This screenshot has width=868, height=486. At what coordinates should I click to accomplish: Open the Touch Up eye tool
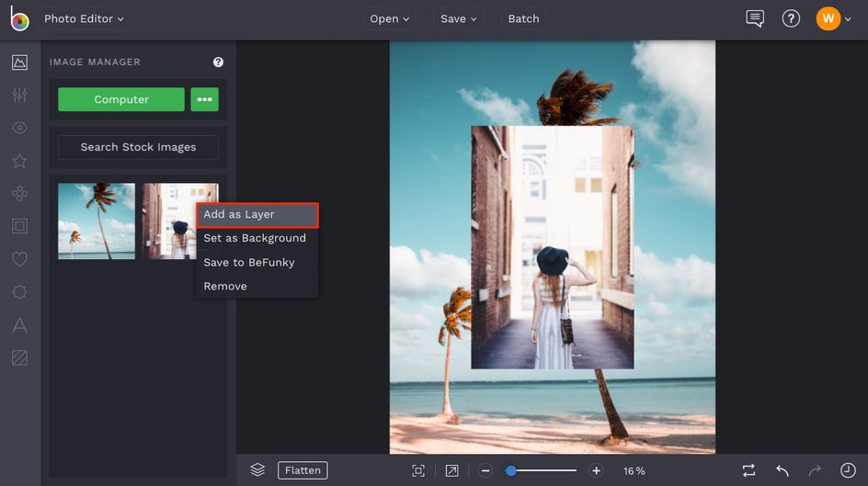(x=19, y=128)
